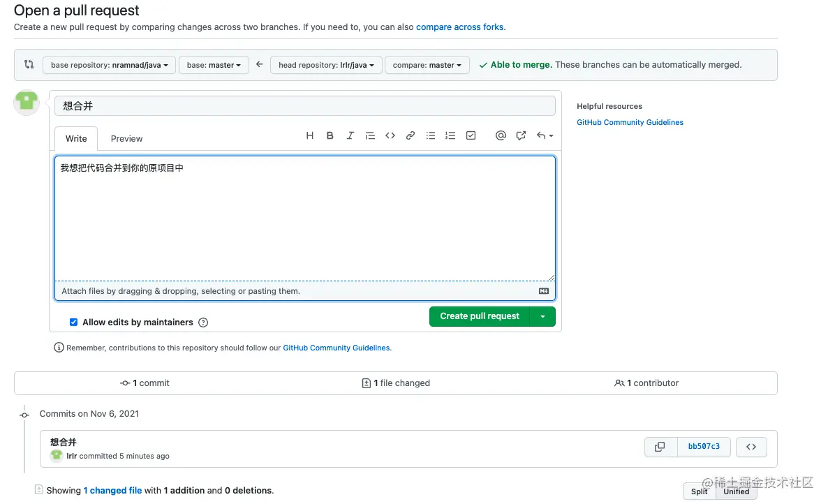Screen dimensions: 828x504
Task: Insert a bulleted list from the toolbar
Action: tap(431, 135)
